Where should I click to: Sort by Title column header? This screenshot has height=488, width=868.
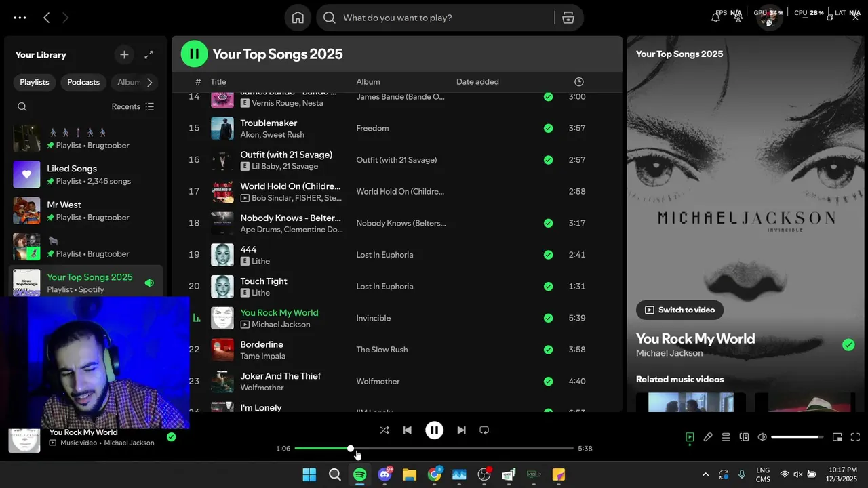click(x=218, y=82)
